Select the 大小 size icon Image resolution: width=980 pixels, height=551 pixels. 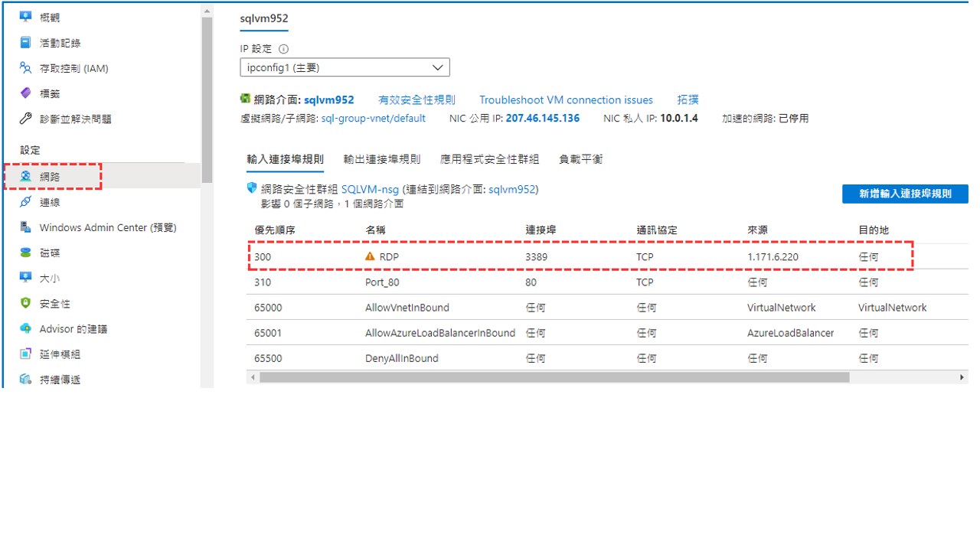tap(26, 278)
